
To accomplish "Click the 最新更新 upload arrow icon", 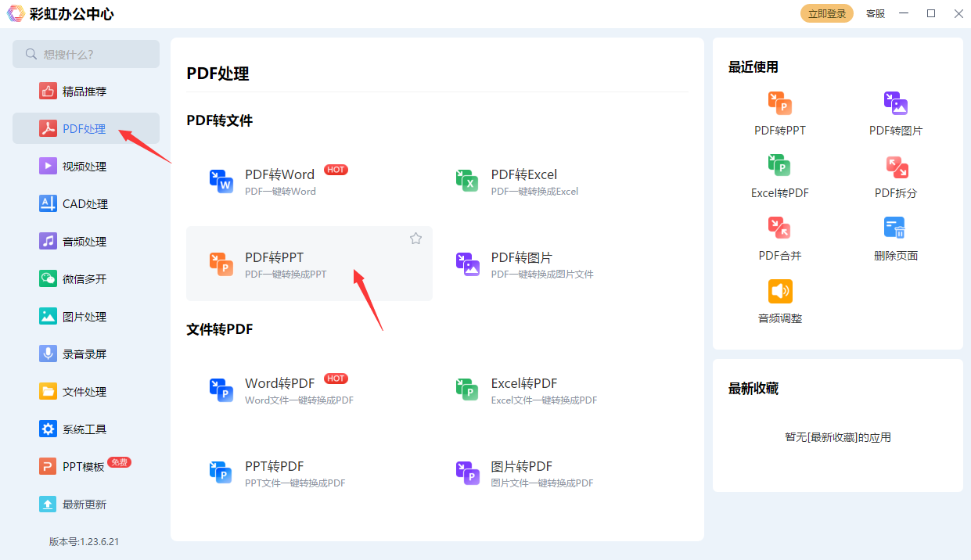I will point(49,504).
